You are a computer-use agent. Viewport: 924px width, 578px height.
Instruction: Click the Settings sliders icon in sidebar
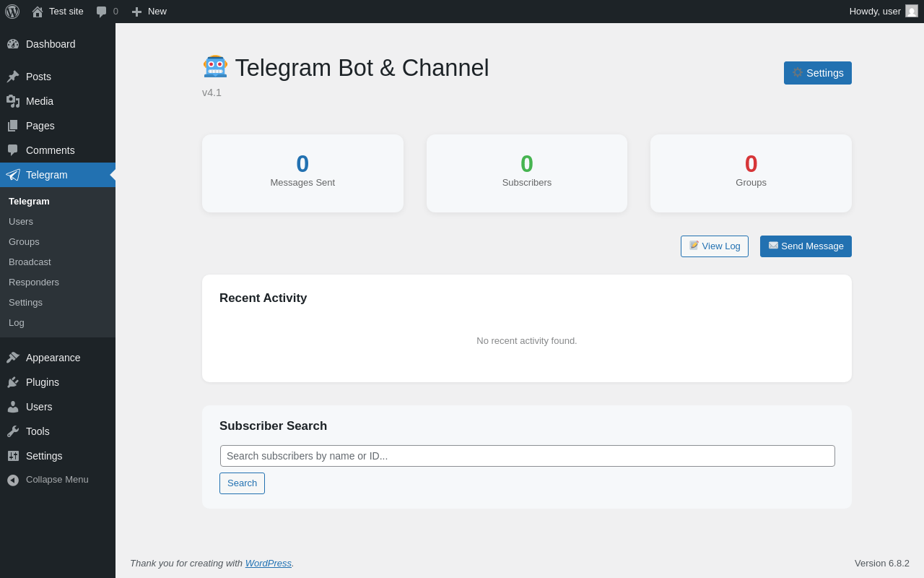[13, 456]
